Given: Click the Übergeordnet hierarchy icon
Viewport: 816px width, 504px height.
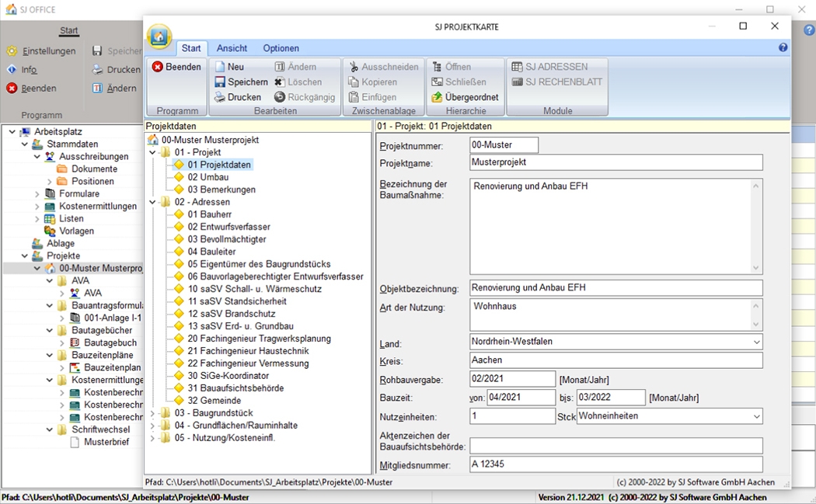Looking at the screenshot, I should 438,98.
